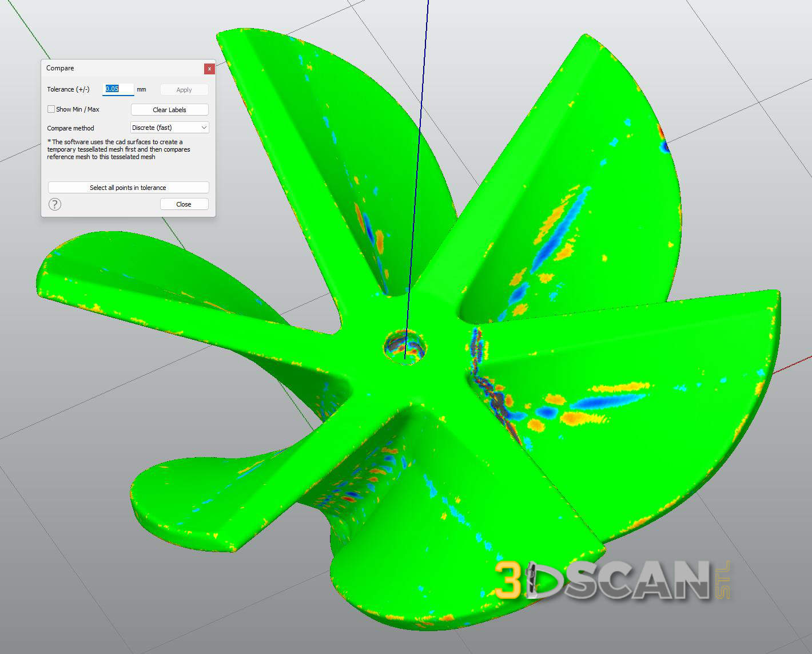Enable the Show Min / Max checkbox
The width and height of the screenshot is (812, 654).
pyautogui.click(x=51, y=109)
